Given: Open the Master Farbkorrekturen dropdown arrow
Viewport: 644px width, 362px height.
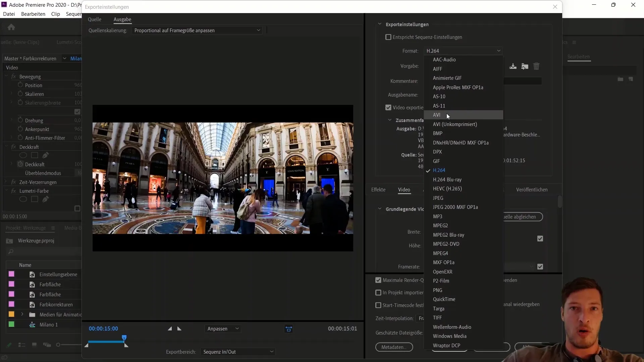Looking at the screenshot, I should coord(64,58).
